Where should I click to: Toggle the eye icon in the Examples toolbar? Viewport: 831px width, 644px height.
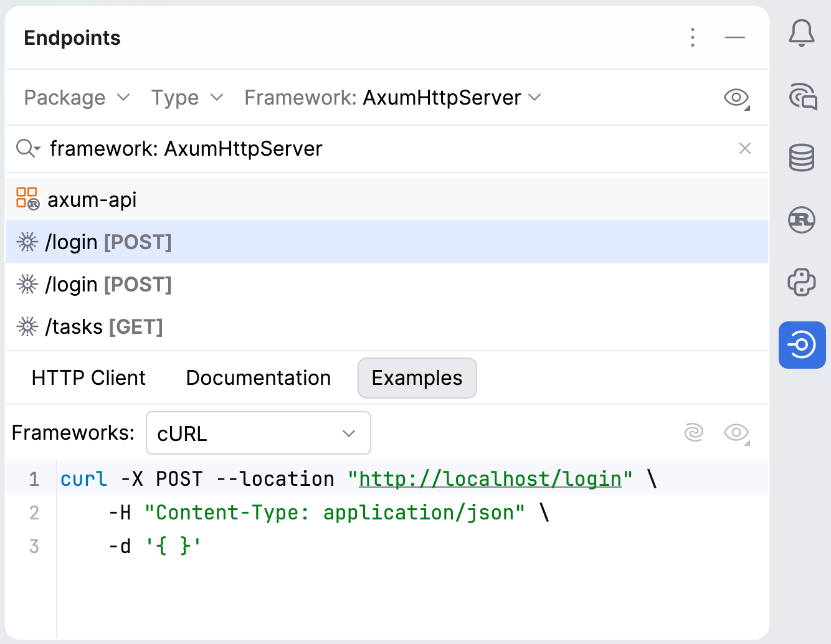[736, 432]
